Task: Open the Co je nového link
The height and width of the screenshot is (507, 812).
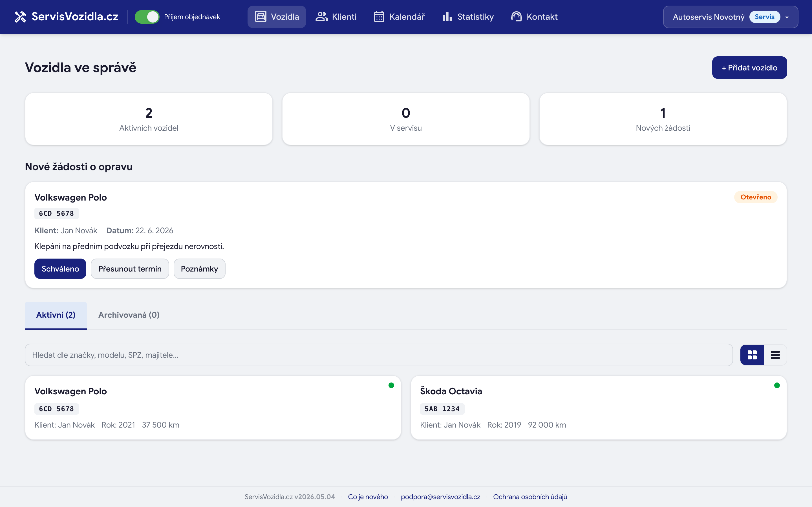Action: (368, 497)
